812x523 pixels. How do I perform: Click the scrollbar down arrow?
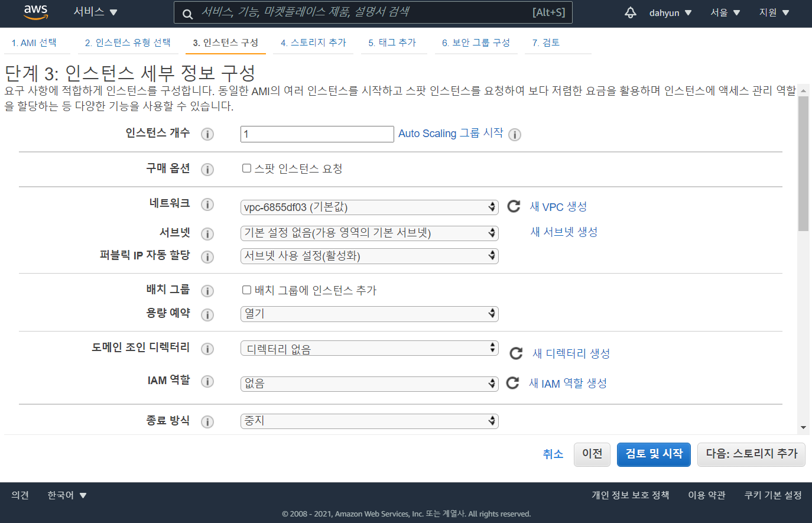(x=803, y=427)
